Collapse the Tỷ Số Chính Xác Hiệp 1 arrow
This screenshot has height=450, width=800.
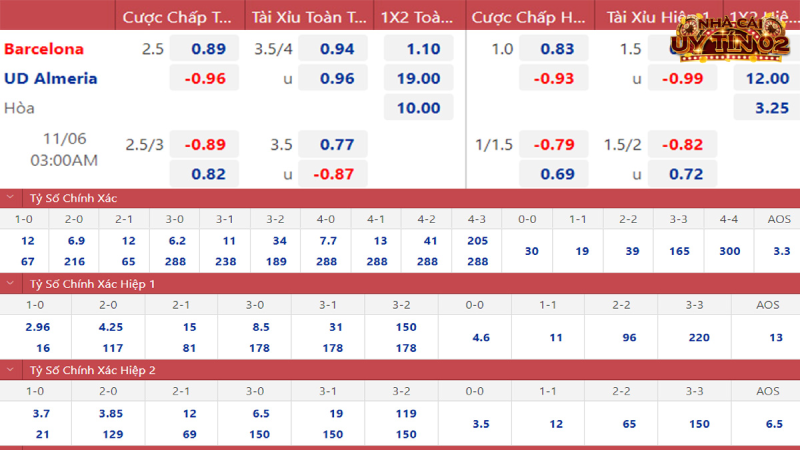pos(11,284)
